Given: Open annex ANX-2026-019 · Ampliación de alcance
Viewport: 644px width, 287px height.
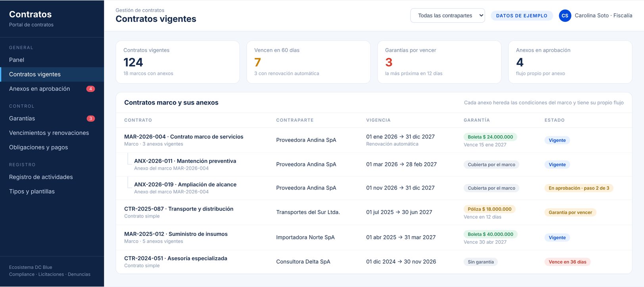Looking at the screenshot, I should [x=185, y=184].
